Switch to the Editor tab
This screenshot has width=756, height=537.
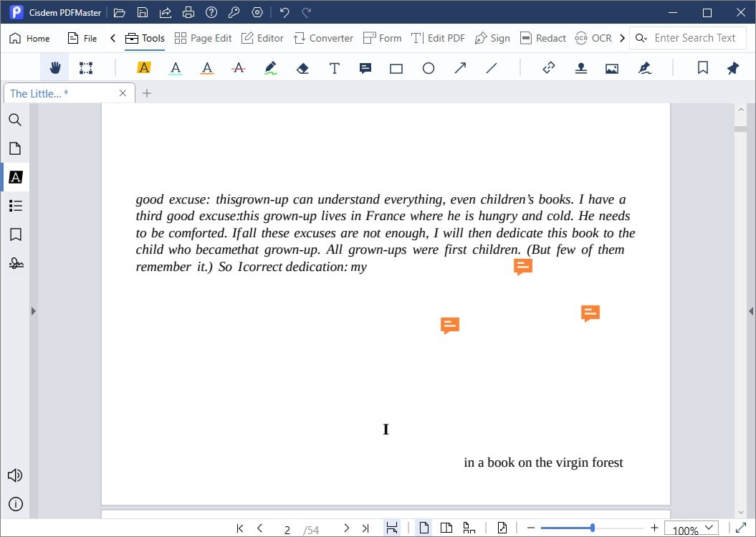coord(262,38)
